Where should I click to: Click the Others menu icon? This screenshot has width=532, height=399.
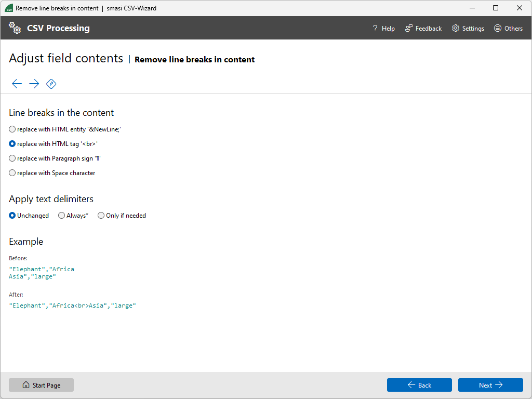point(497,28)
